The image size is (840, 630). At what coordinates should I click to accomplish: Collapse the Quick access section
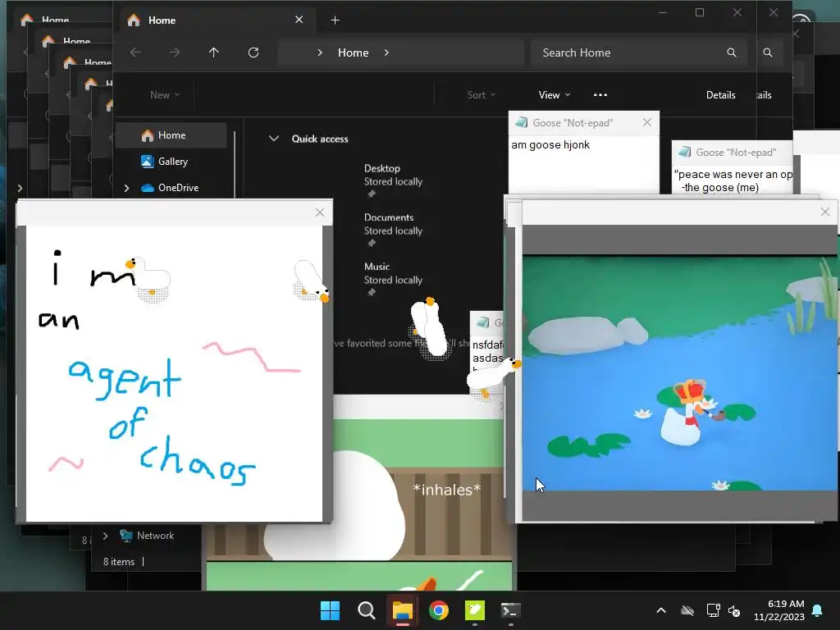274,139
